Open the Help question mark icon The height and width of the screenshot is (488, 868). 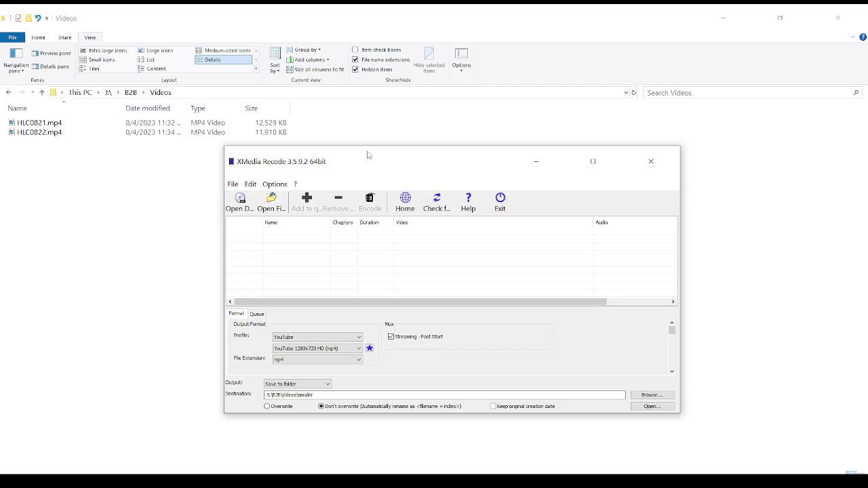point(468,198)
